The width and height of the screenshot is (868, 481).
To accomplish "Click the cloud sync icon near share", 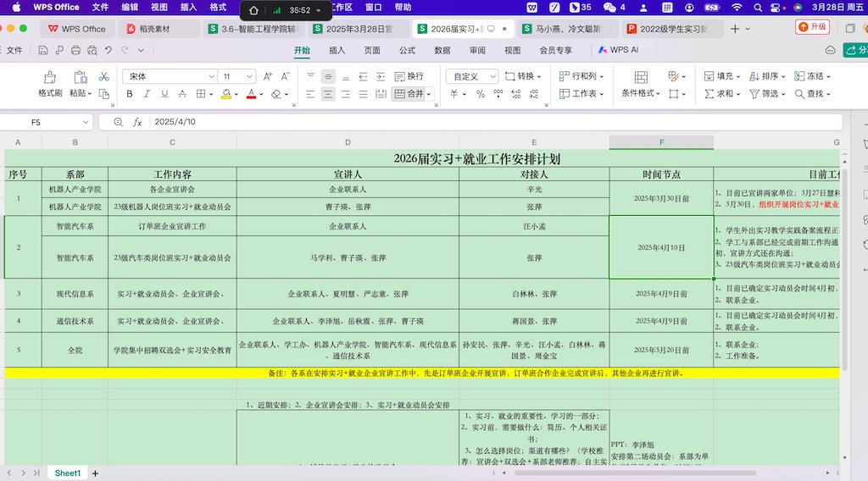I will 831,50.
